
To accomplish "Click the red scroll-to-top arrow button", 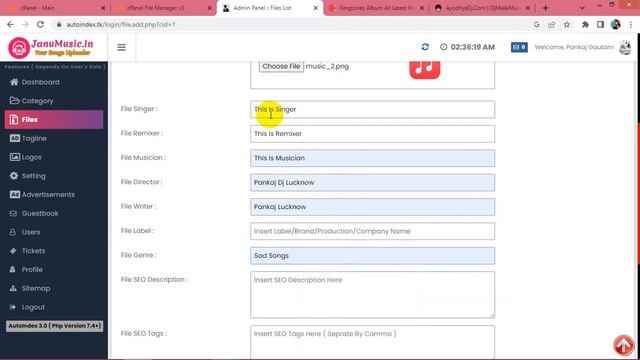I will click(623, 345).
